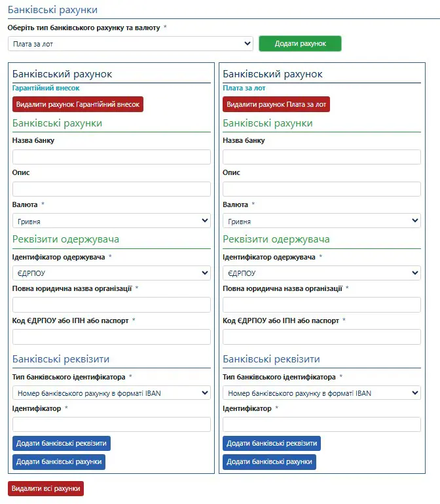
Task: Click Назва банку field in right account
Action: pos(321,157)
